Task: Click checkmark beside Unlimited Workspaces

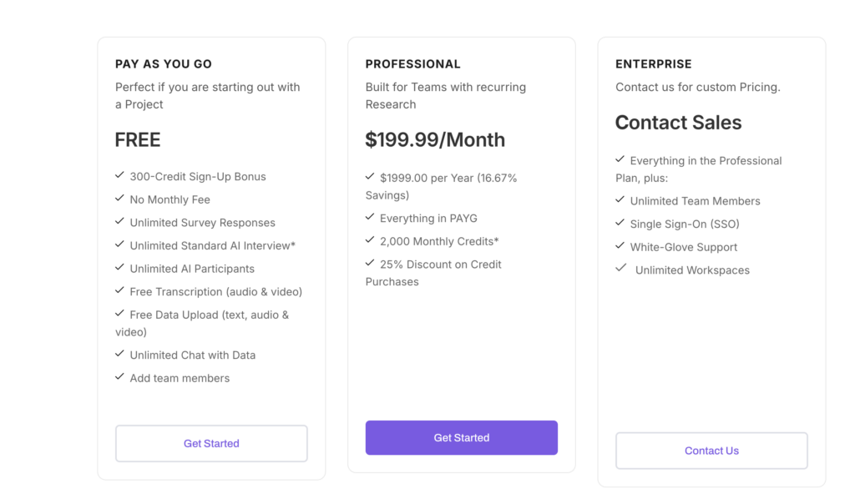Action: [x=620, y=268]
